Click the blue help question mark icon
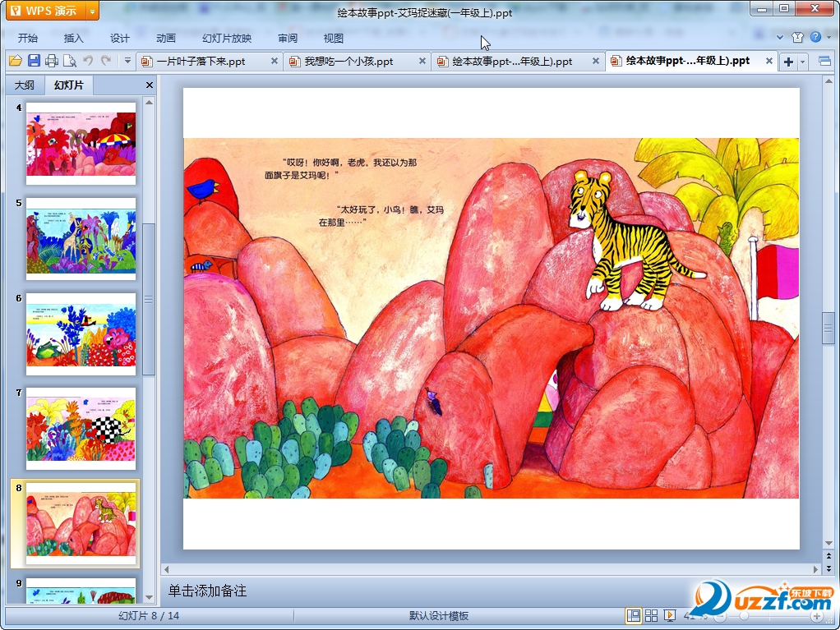 click(815, 37)
